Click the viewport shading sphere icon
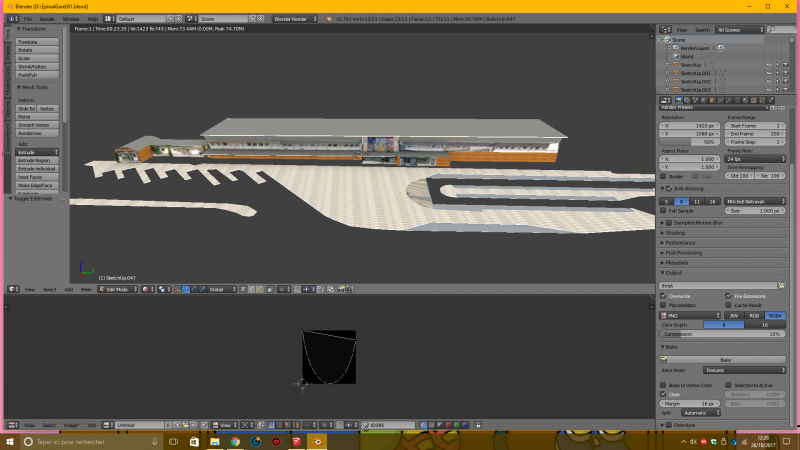 pos(147,289)
